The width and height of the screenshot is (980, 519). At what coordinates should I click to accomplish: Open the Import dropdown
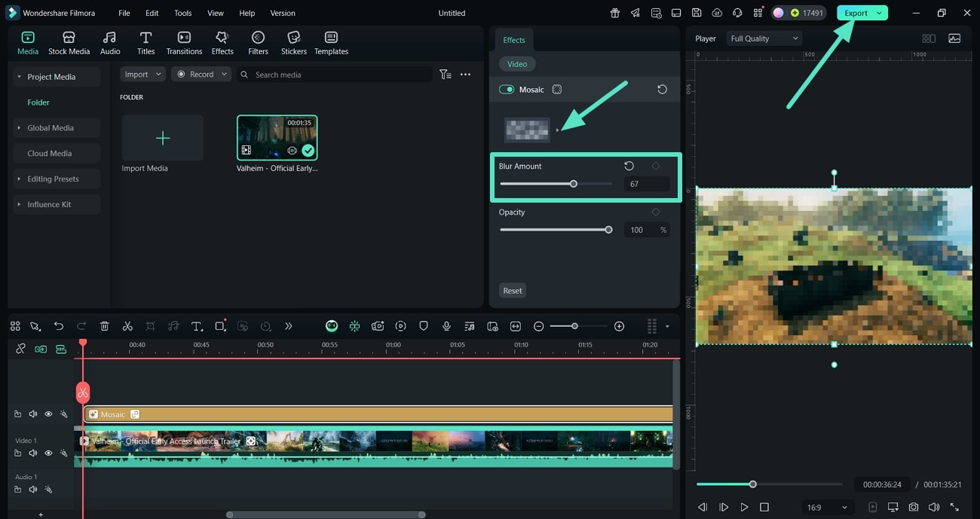click(x=142, y=75)
